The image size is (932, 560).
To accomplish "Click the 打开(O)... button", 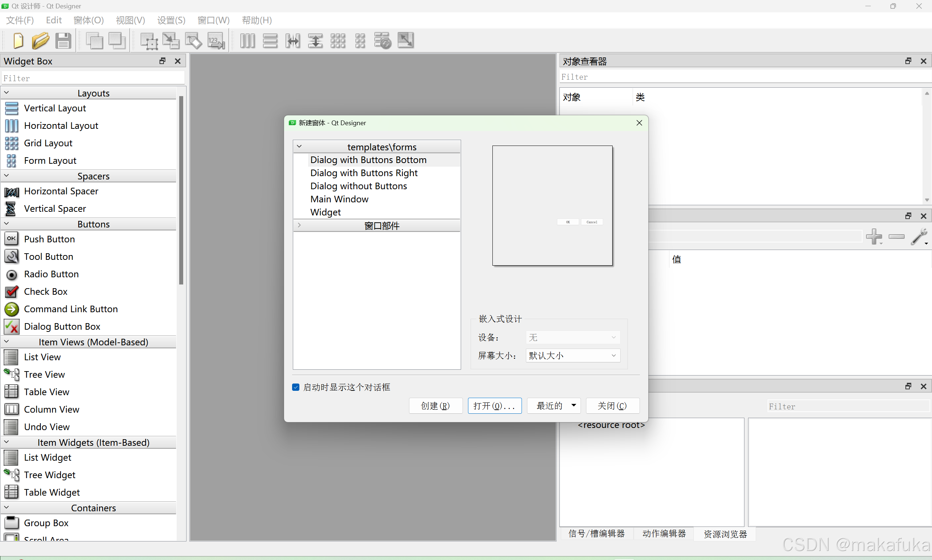I will (494, 405).
